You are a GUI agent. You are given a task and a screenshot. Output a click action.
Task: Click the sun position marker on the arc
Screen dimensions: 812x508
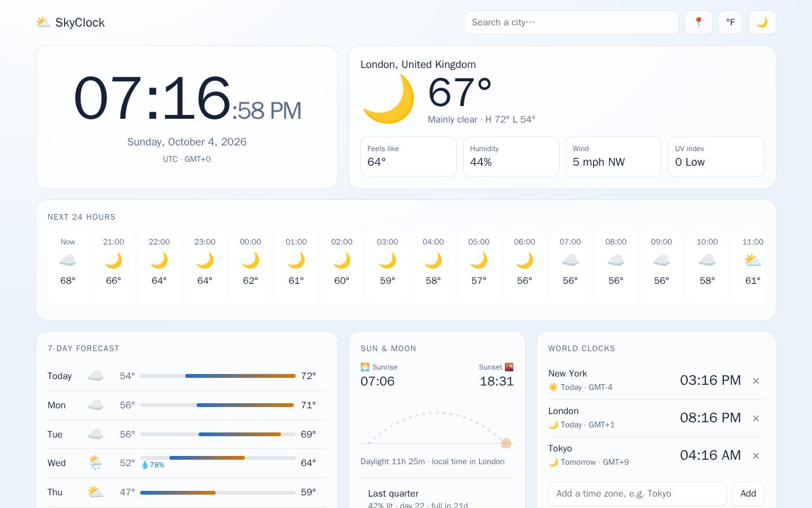pos(506,443)
